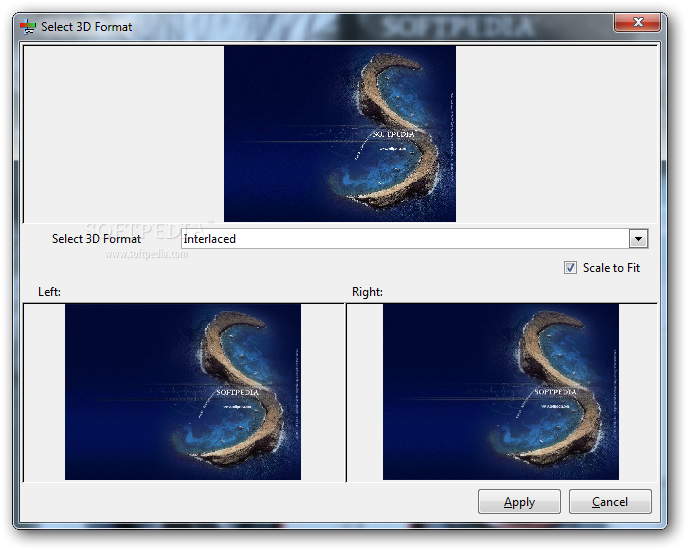Click the Scale to Fit text
This screenshot has width=688, height=550.
611,268
